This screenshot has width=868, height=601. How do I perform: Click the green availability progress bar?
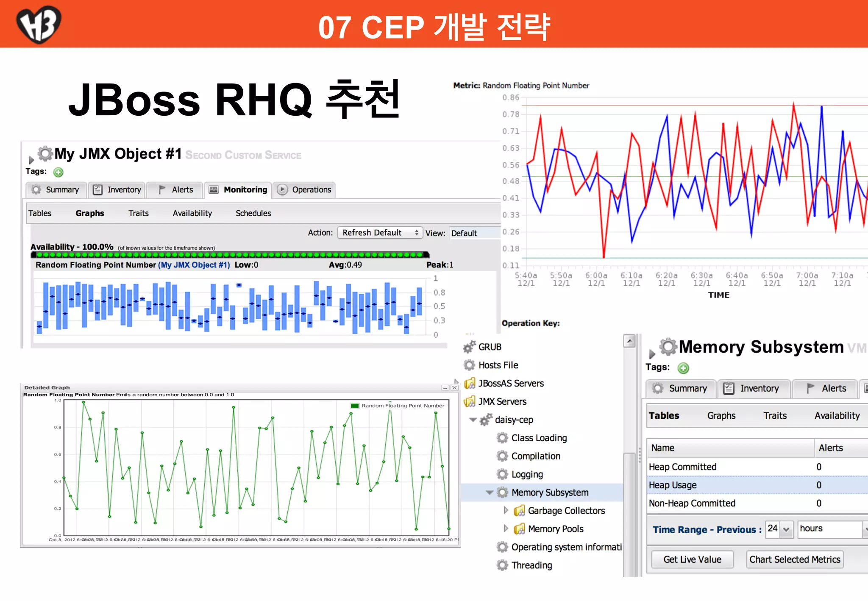tap(230, 255)
